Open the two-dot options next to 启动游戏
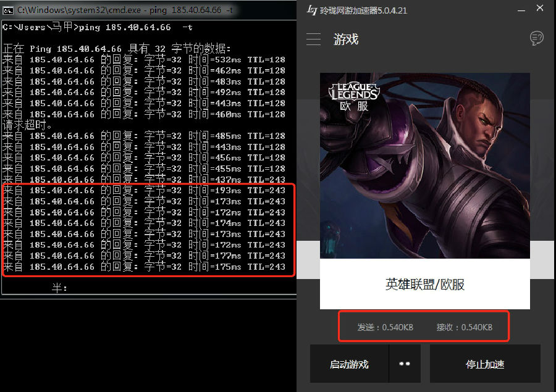This screenshot has width=556, height=392. point(405,364)
